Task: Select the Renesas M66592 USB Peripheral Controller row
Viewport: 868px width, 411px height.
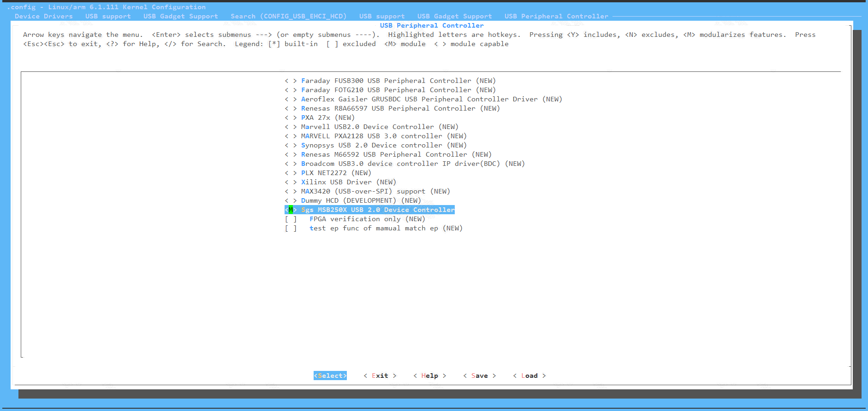Action: [x=388, y=155]
